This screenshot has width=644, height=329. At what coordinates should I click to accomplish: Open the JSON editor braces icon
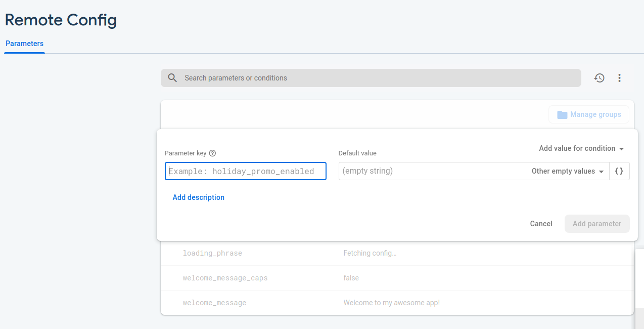point(619,171)
